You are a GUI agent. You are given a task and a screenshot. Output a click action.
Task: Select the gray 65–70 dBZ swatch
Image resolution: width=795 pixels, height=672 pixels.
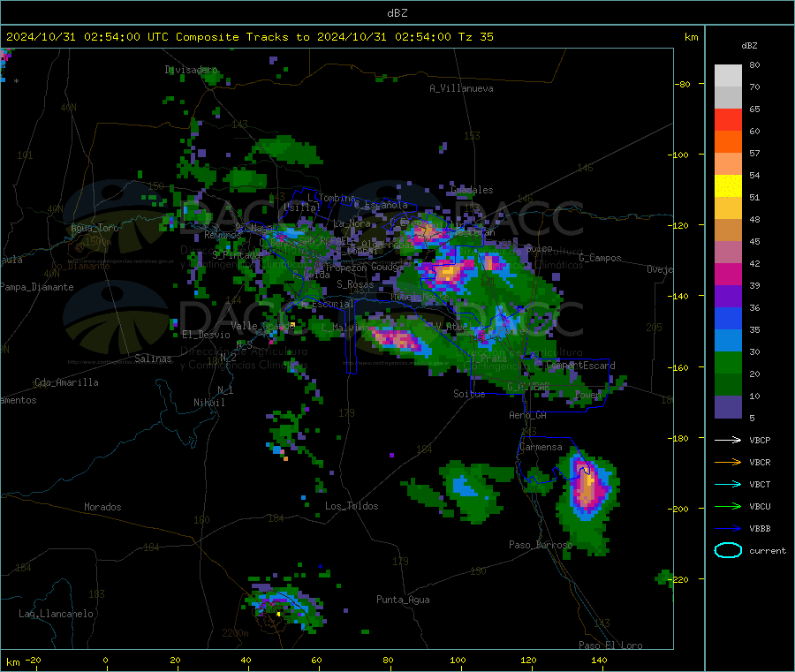tap(728, 98)
